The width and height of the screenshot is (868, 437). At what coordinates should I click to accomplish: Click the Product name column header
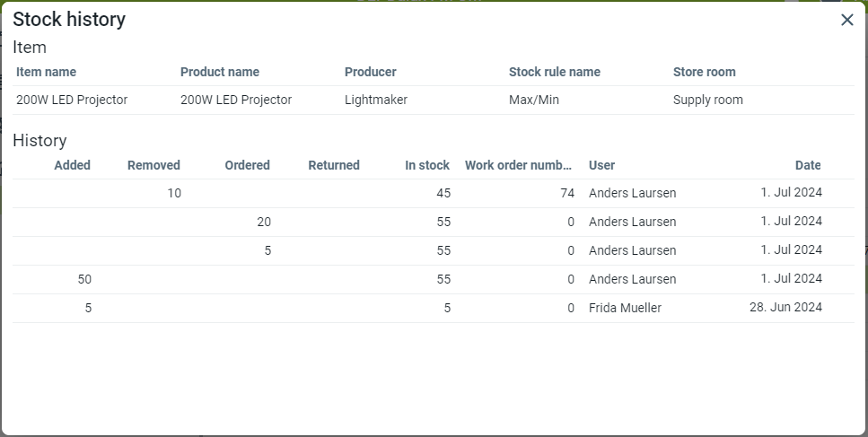click(x=220, y=72)
